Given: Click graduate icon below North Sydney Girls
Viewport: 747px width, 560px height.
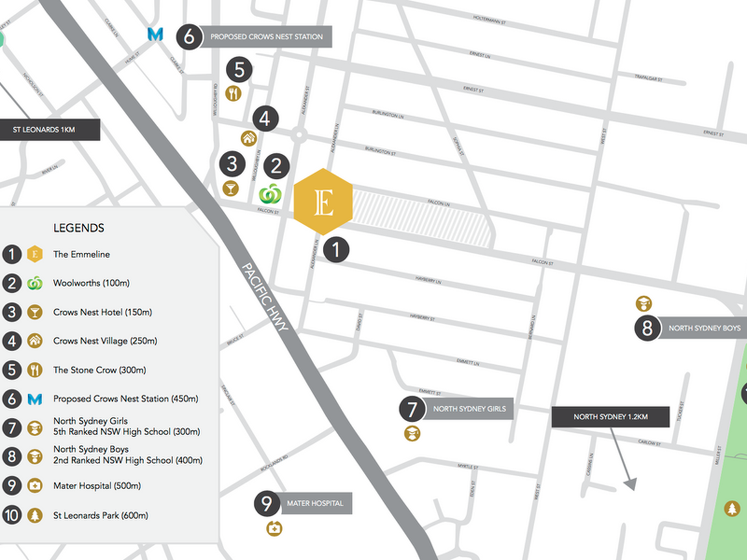Looking at the screenshot, I should click(412, 433).
